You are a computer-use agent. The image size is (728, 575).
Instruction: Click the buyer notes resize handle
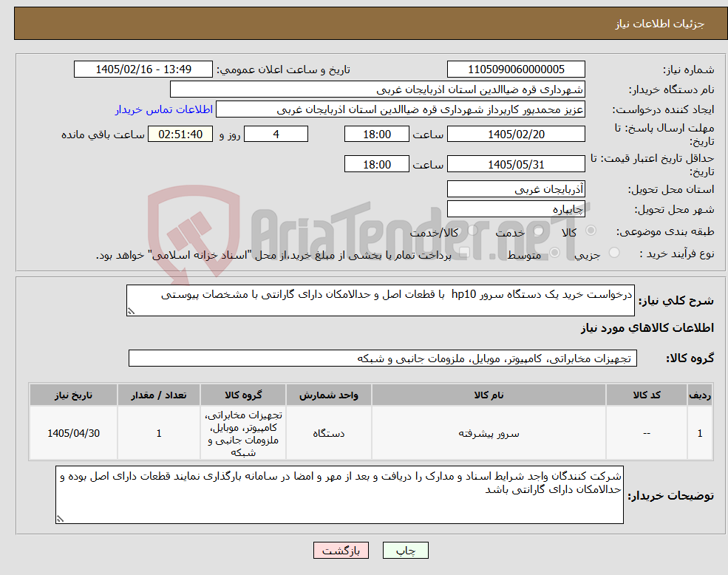(x=60, y=520)
